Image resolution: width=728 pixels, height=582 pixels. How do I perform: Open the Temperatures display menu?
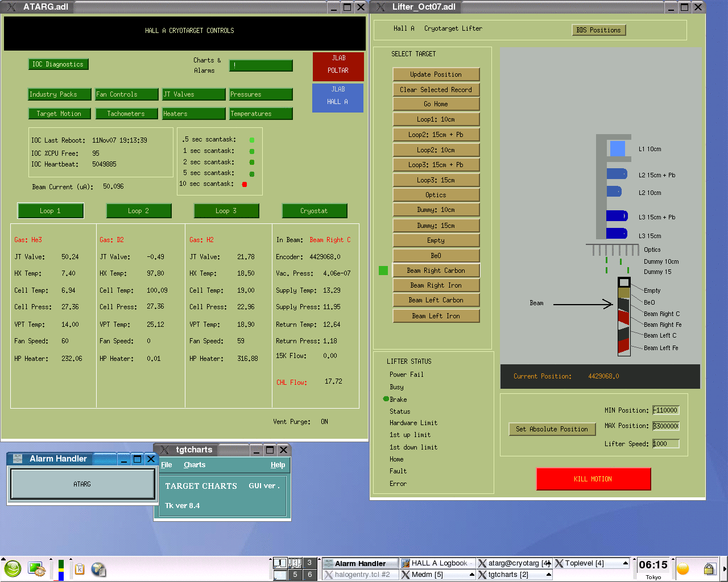coord(261,114)
